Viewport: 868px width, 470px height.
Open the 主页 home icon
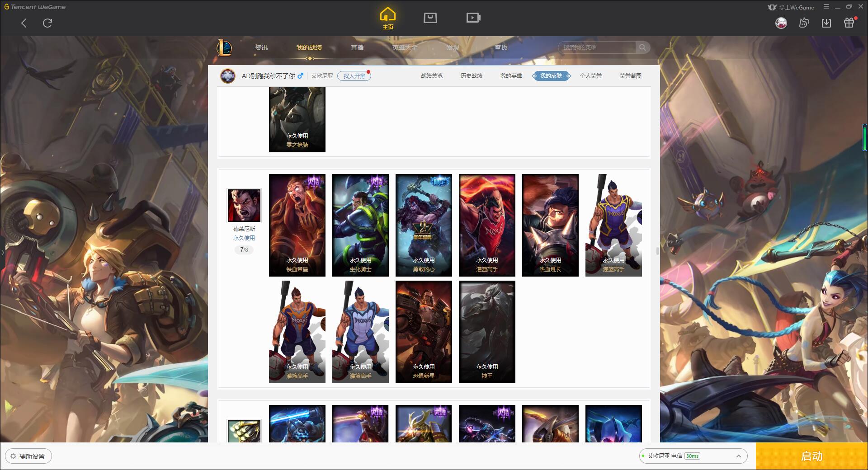click(x=388, y=19)
